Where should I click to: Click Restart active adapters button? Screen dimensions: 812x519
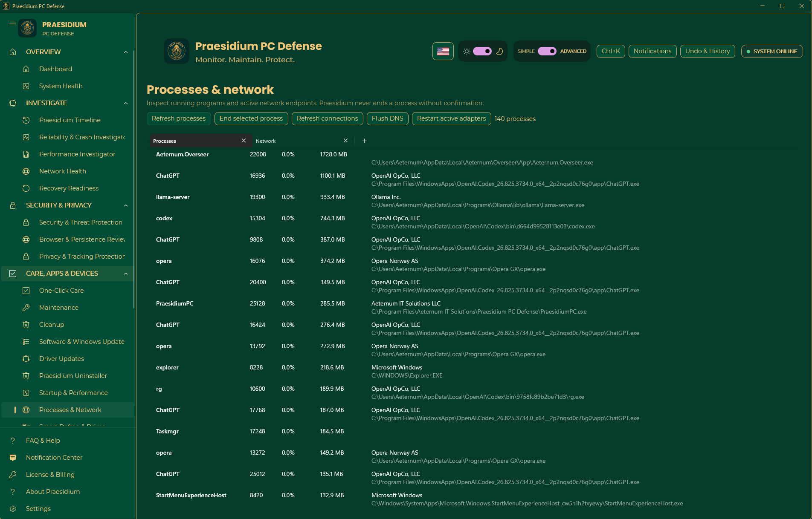[x=452, y=118]
